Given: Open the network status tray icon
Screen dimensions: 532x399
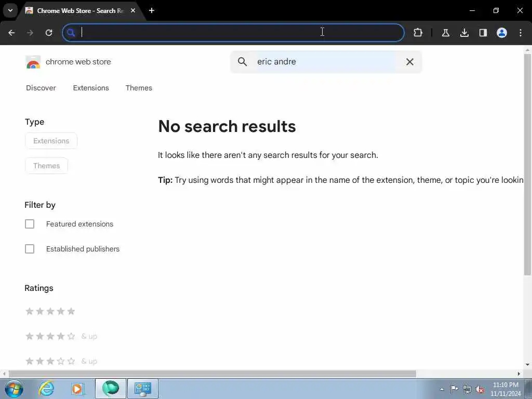Looking at the screenshot, I should [x=467, y=389].
